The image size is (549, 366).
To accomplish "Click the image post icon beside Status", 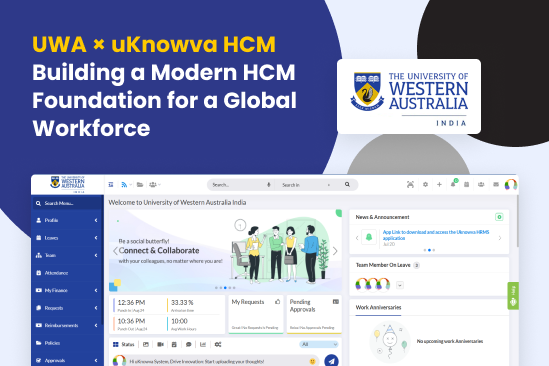I will click(x=146, y=345).
